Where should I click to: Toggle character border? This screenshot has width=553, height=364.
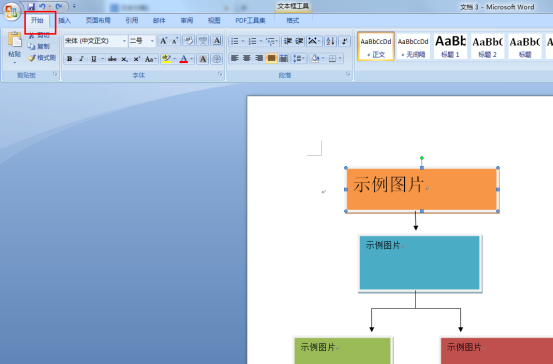[217, 41]
